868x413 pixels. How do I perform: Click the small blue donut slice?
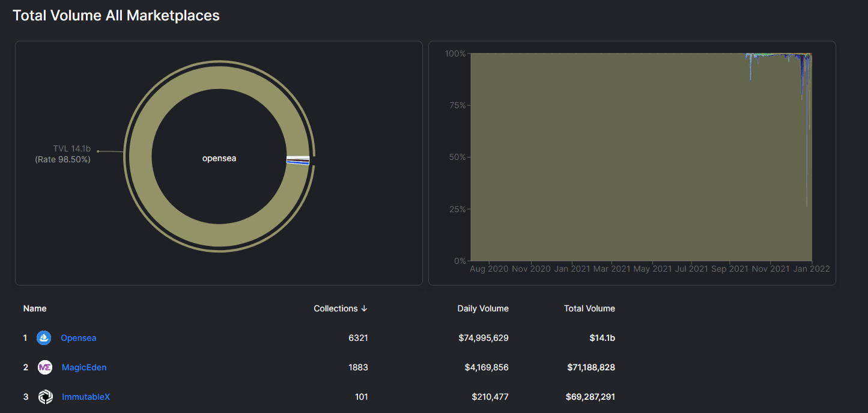298,163
